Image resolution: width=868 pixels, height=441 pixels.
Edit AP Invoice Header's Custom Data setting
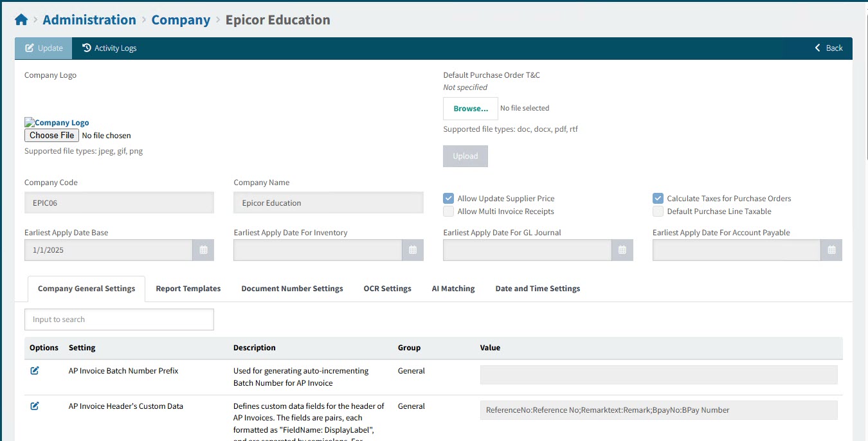tap(35, 406)
